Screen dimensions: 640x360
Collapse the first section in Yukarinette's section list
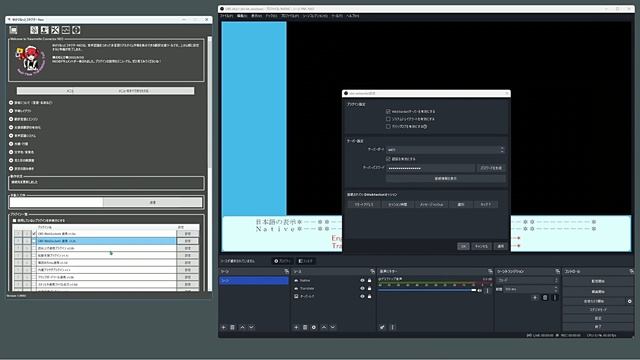pyautogui.click(x=11, y=103)
